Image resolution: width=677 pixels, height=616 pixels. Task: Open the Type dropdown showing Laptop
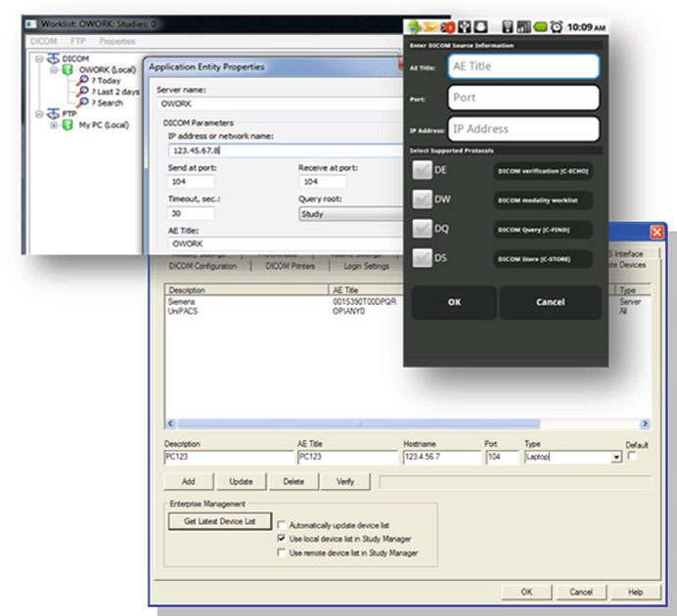[615, 457]
